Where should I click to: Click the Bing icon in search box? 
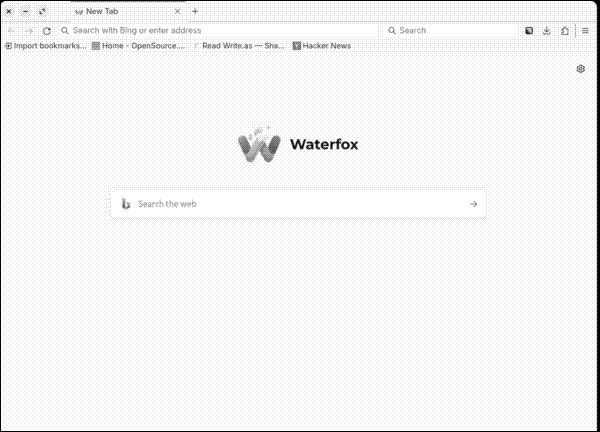coord(126,204)
